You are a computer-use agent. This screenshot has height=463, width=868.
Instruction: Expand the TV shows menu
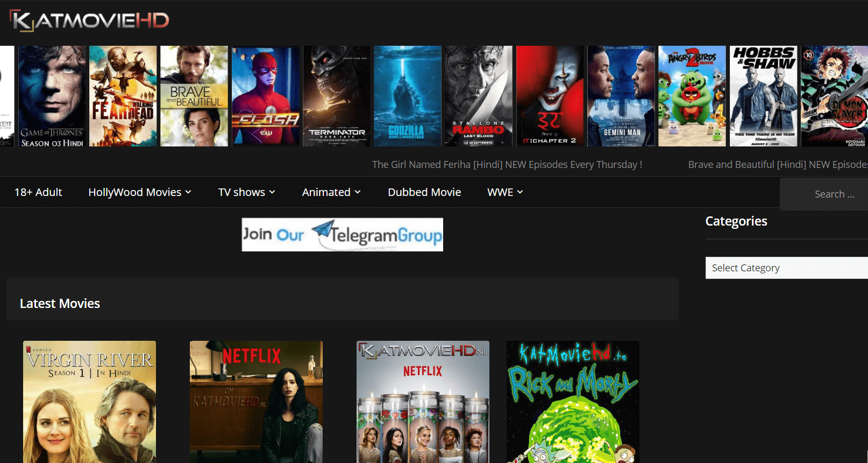pos(246,192)
